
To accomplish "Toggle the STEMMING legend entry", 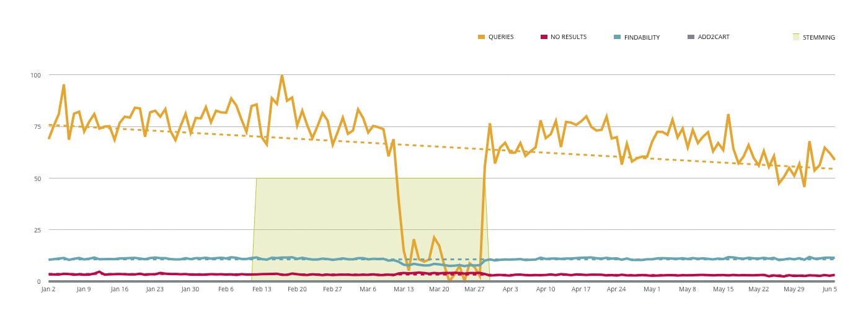I will point(814,37).
